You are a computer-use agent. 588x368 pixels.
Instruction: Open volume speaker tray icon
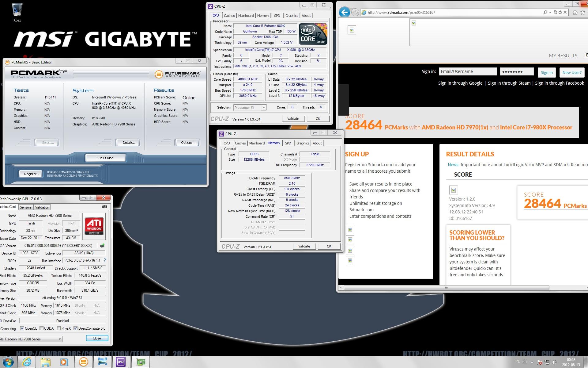pyautogui.click(x=554, y=362)
